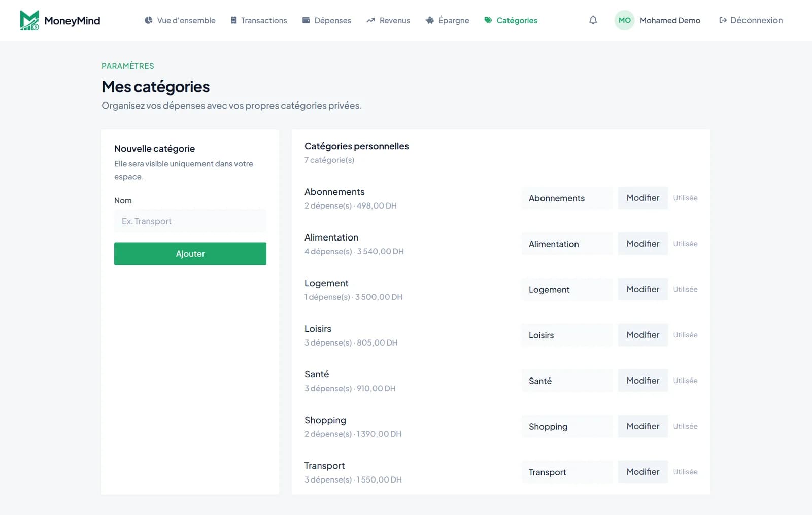This screenshot has width=812, height=515.
Task: Click the '7 catégorie(s)' count text
Action: coord(329,160)
